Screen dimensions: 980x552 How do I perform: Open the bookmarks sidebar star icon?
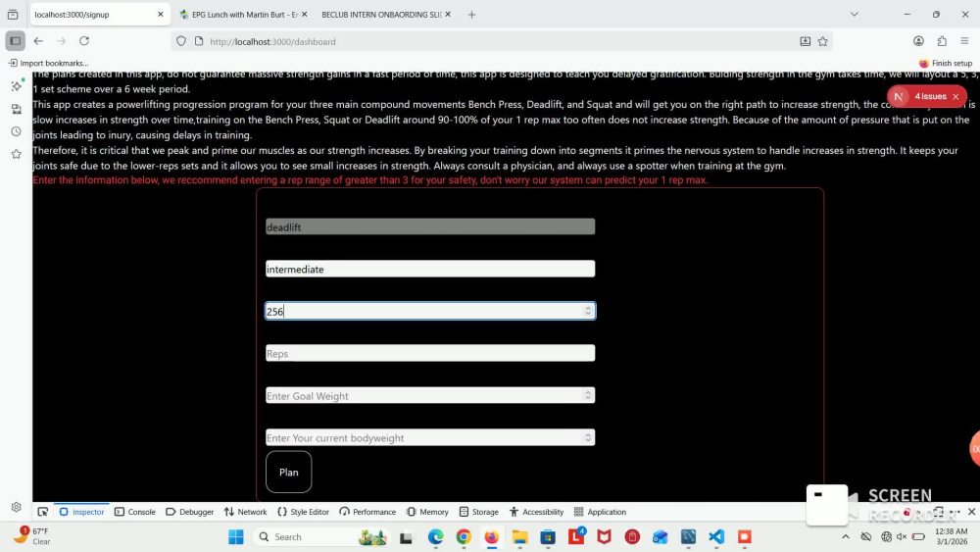17,154
